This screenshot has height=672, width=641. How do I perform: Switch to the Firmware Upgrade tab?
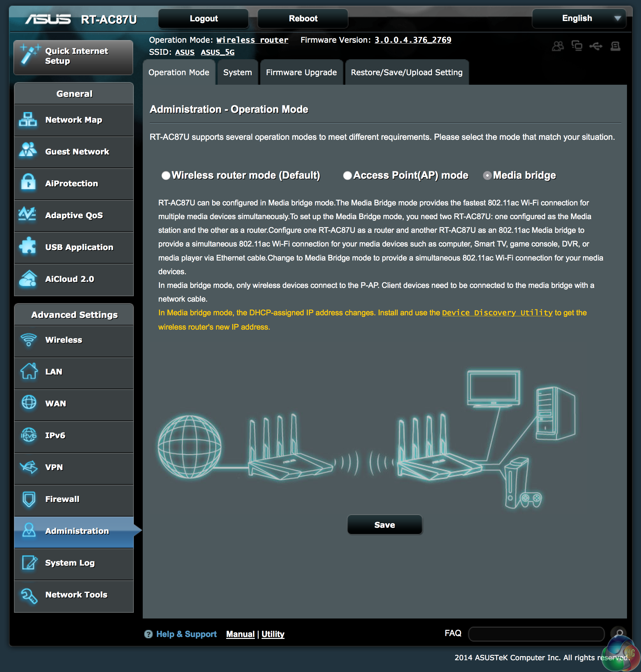coord(301,72)
